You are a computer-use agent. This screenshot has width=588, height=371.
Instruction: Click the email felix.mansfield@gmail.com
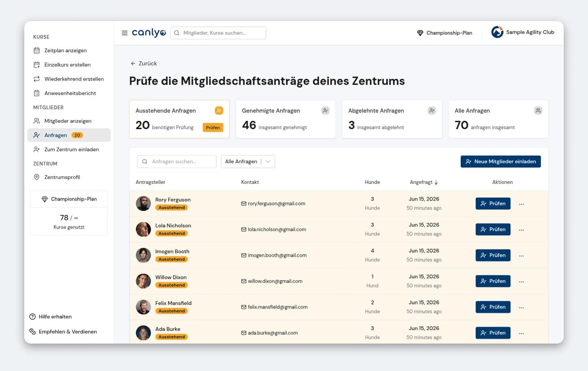click(278, 307)
